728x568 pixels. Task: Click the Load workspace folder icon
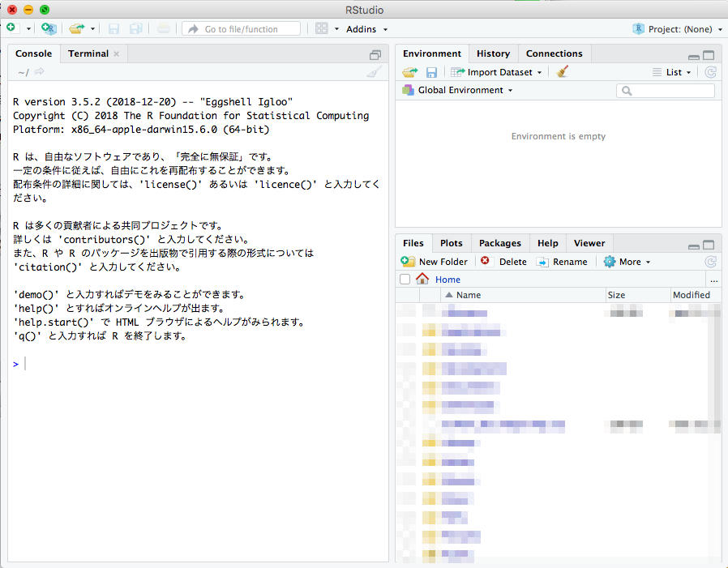[410, 72]
